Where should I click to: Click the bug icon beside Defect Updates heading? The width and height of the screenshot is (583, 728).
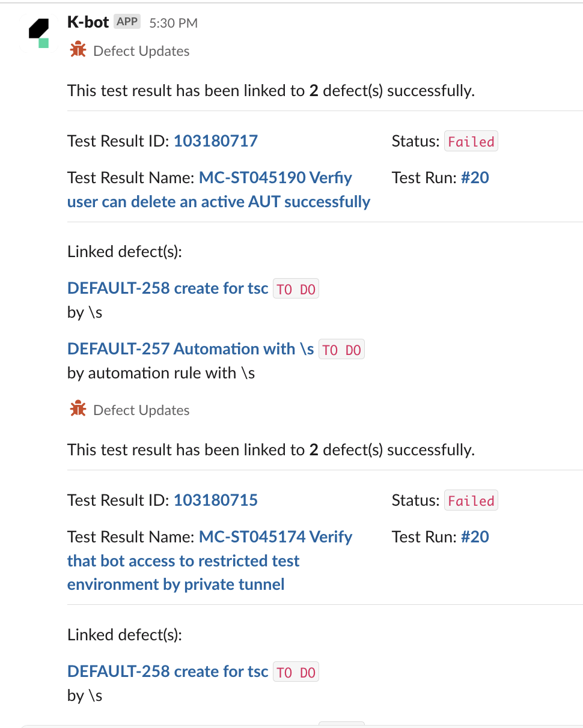78,50
